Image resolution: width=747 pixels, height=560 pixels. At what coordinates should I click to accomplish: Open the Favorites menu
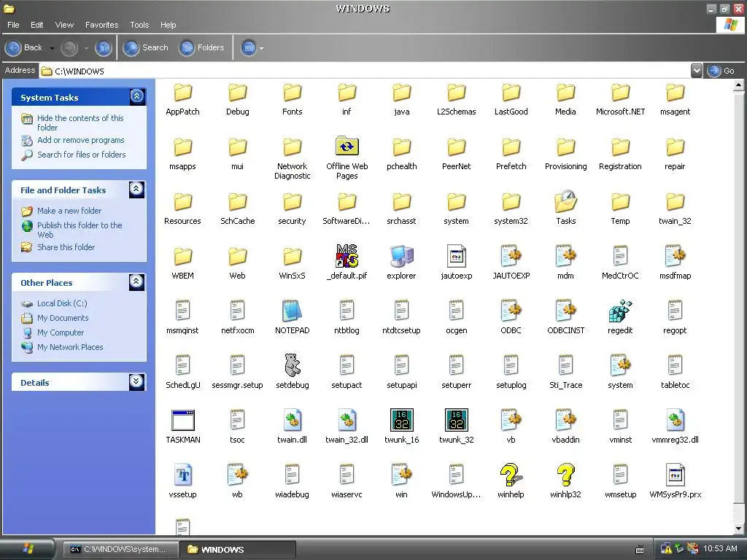101,25
